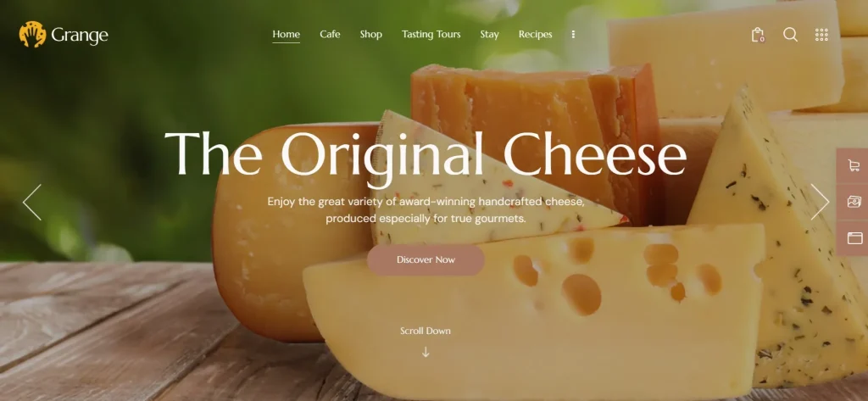Open the Cafe menu item
Viewport: 868px width, 401px height.
coord(330,35)
